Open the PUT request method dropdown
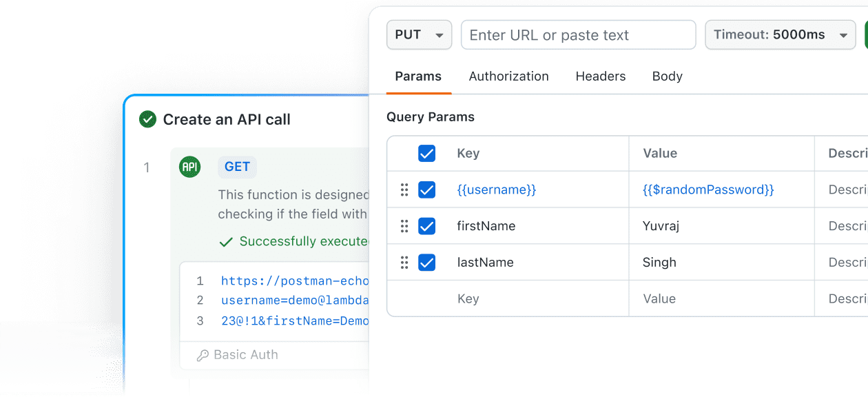The width and height of the screenshot is (868, 397). click(x=419, y=34)
